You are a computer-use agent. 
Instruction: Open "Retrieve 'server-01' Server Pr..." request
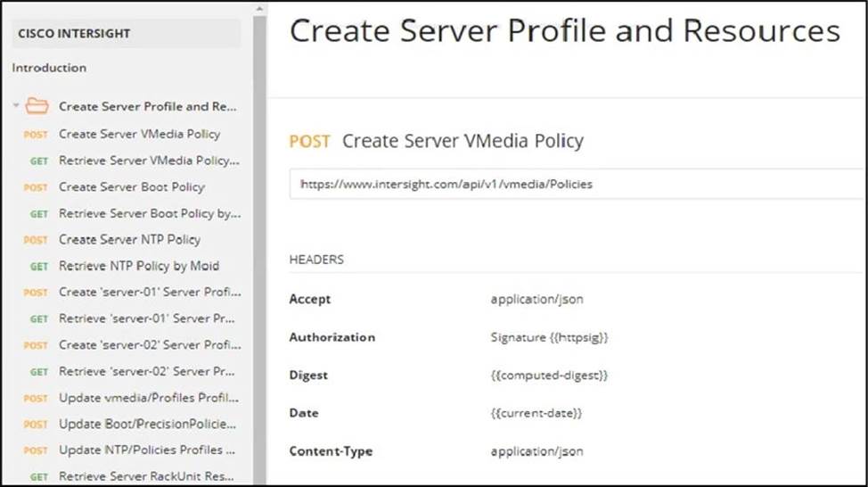(x=147, y=318)
